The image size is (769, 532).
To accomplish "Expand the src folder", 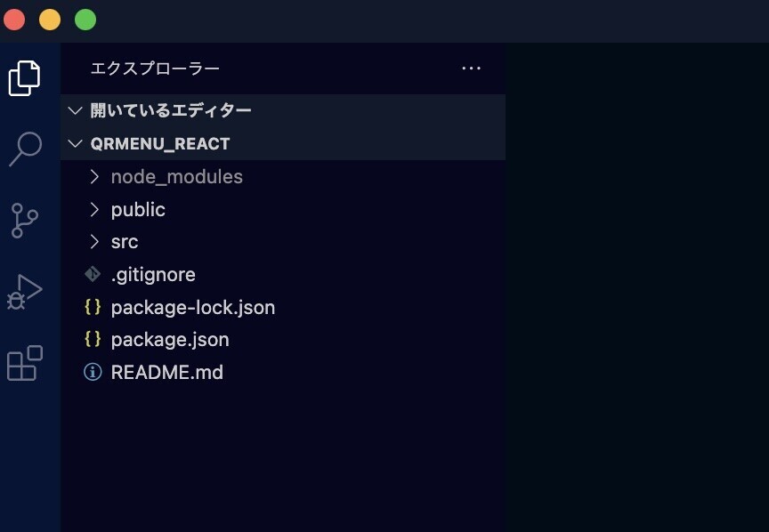I will (94, 241).
